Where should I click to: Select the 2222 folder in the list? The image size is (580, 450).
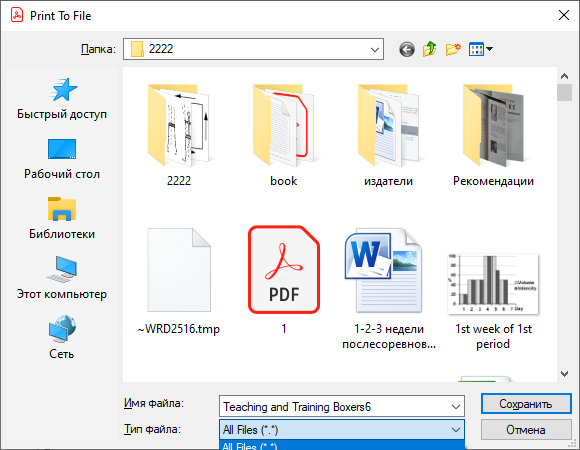(179, 136)
